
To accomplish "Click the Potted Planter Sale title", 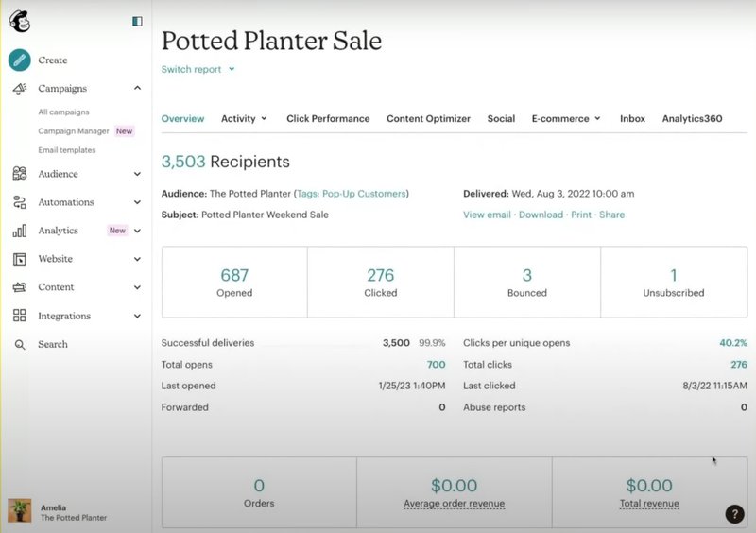I will coord(271,41).
